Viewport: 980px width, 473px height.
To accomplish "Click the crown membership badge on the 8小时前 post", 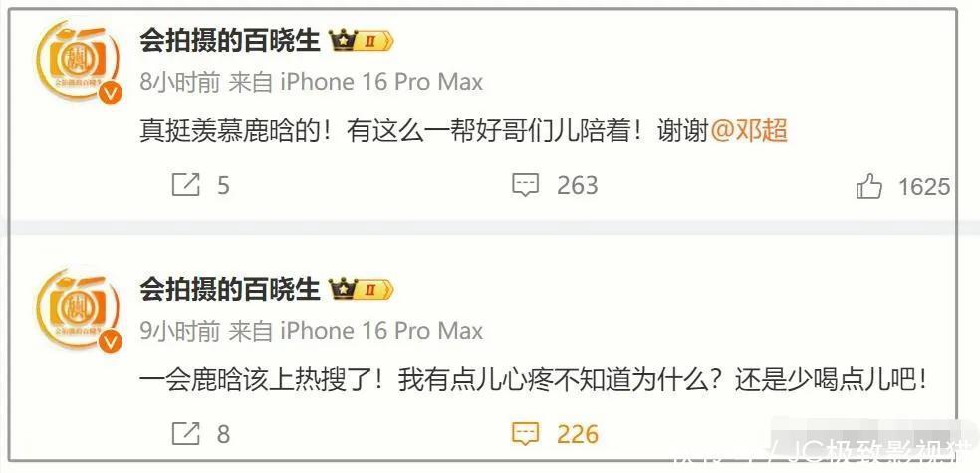I will tap(362, 41).
